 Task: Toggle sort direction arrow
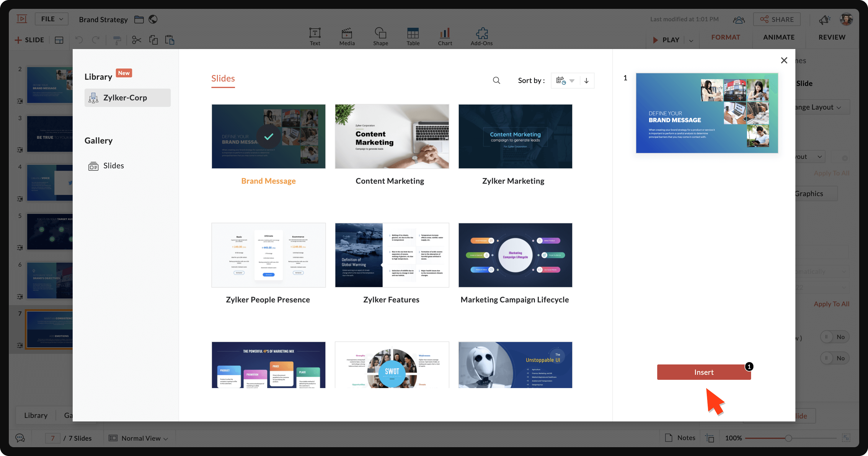586,81
